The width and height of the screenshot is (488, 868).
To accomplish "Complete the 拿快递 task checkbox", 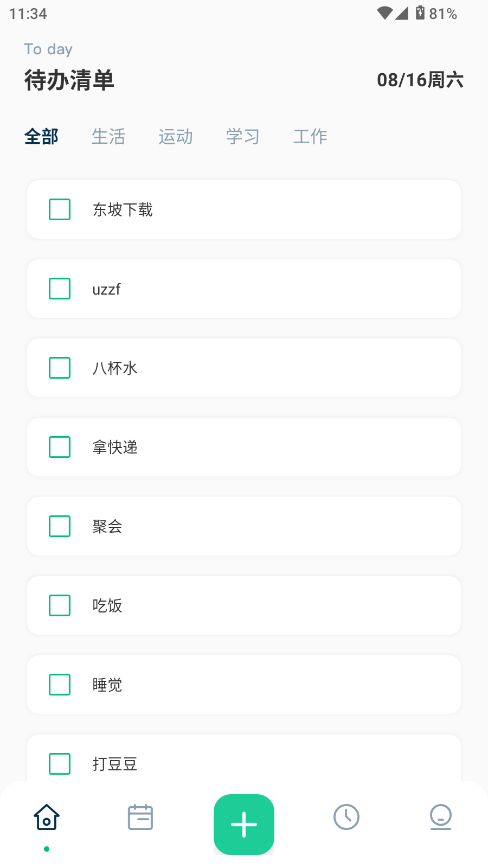I will tap(60, 447).
